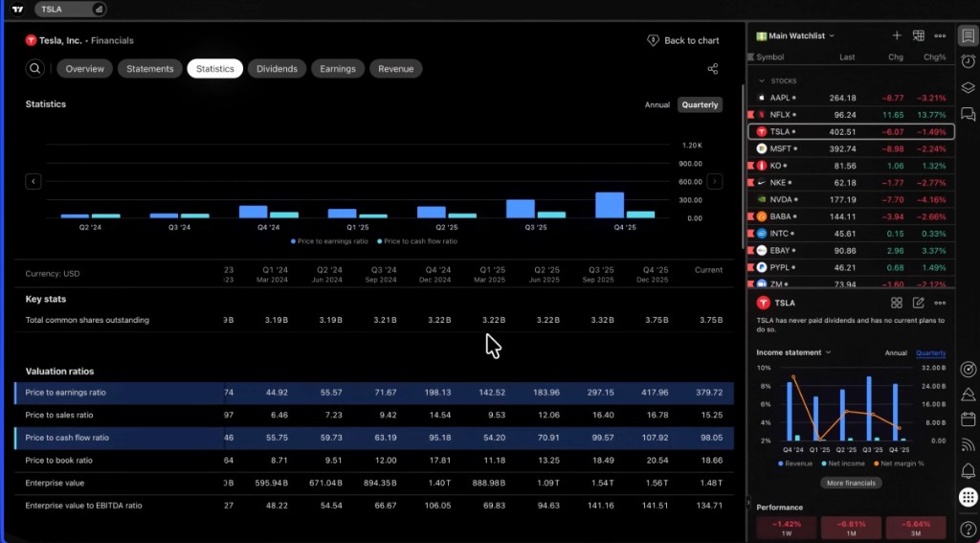Image resolution: width=980 pixels, height=543 pixels.
Task: Go to the previous chart period with the left arrow
Action: (x=33, y=181)
